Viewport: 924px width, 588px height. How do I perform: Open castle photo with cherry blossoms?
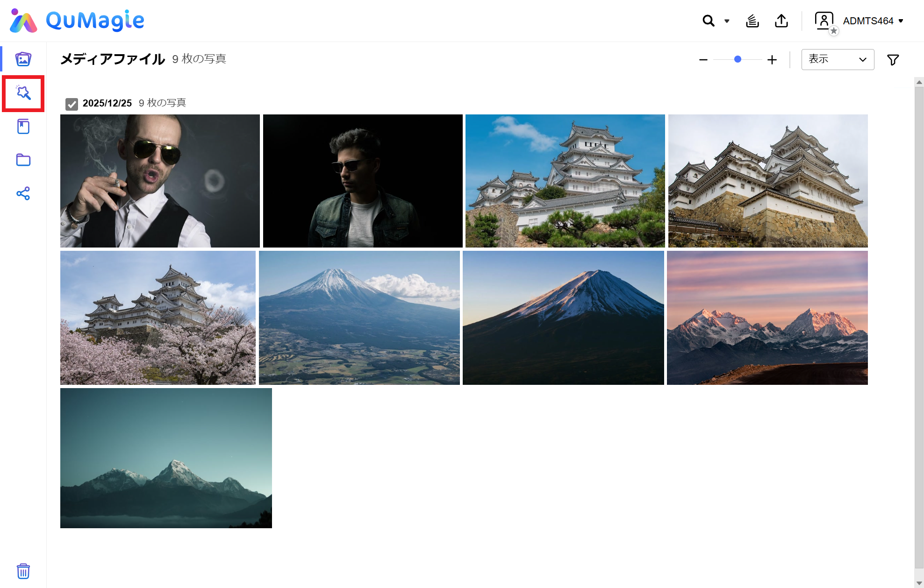(158, 318)
